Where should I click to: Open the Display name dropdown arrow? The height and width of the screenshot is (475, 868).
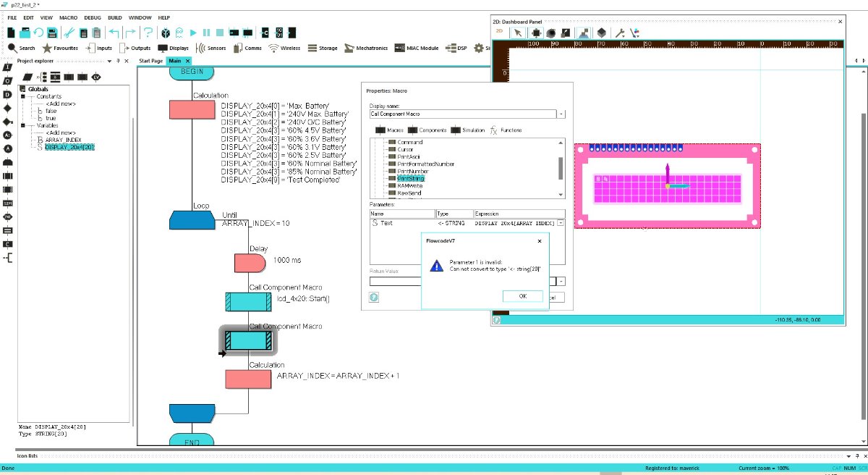click(561, 114)
